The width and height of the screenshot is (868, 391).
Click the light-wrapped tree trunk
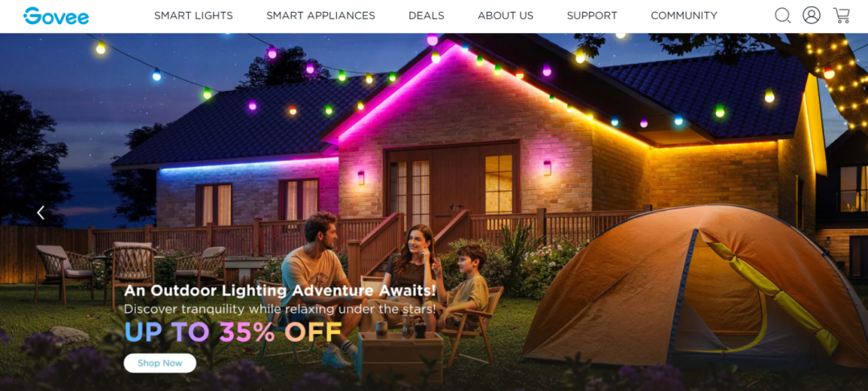837,72
